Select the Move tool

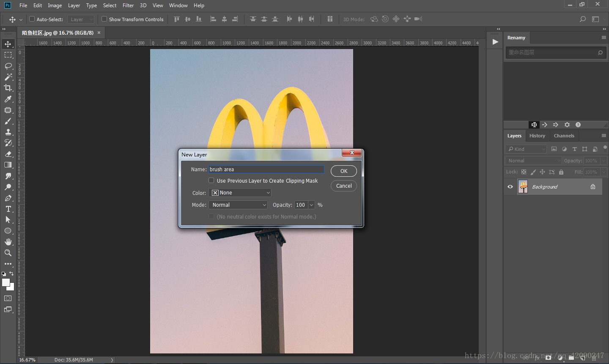(8, 44)
